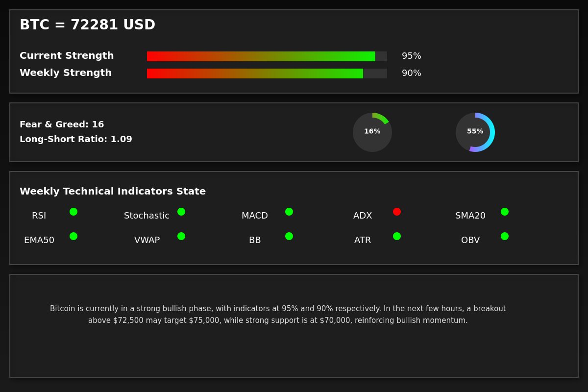This screenshot has height=392, width=588.
Task: Click the Long-Short Ratio: 1.09 label
Action: [x=76, y=139]
